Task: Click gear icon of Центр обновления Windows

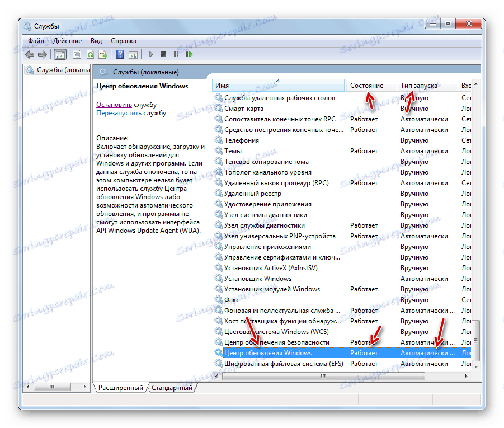Action: point(219,353)
